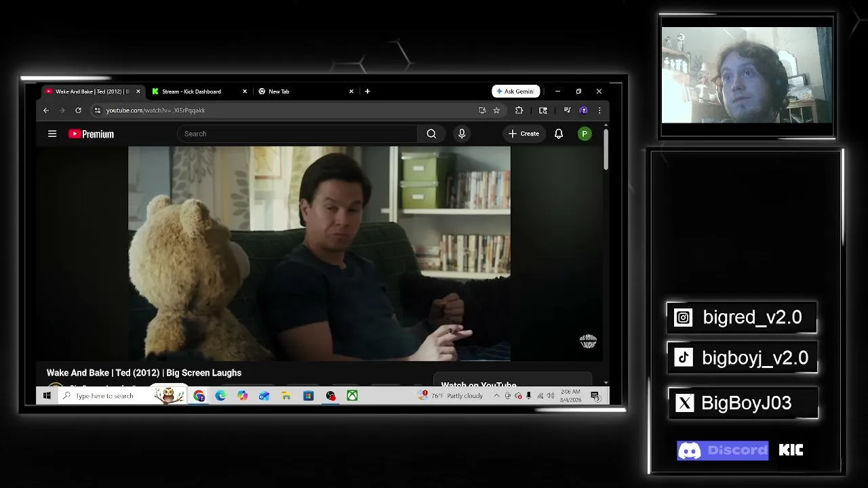
Task: Open the system volume speaker icon
Action: pyautogui.click(x=551, y=396)
